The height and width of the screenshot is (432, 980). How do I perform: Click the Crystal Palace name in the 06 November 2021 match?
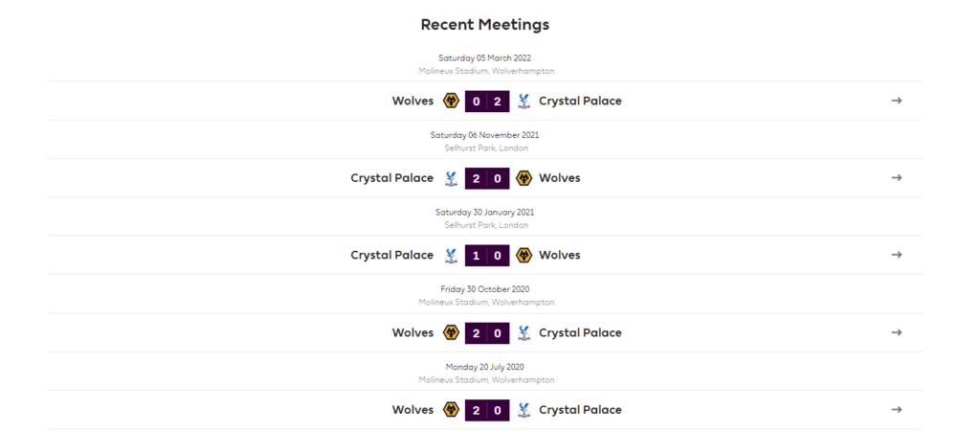(391, 178)
